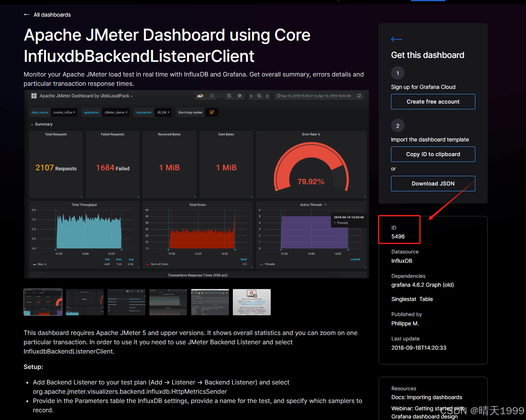Shift time range backward with left chevron
This screenshot has width=526, height=420.
[251, 96]
